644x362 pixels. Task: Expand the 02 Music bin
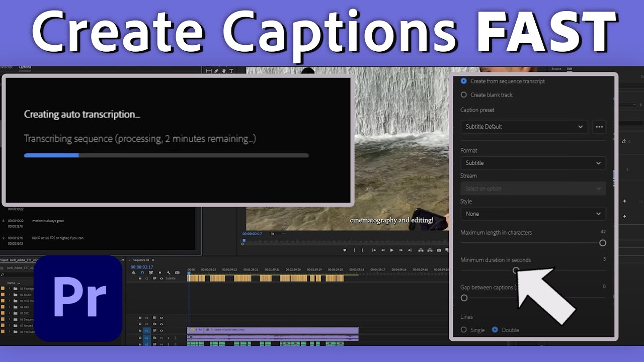coord(9,295)
